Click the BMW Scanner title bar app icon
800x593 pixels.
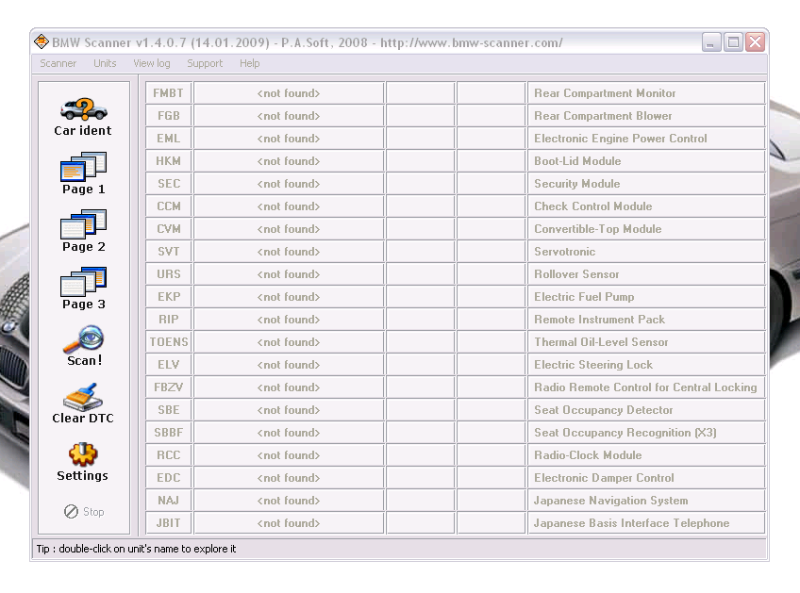point(41,42)
